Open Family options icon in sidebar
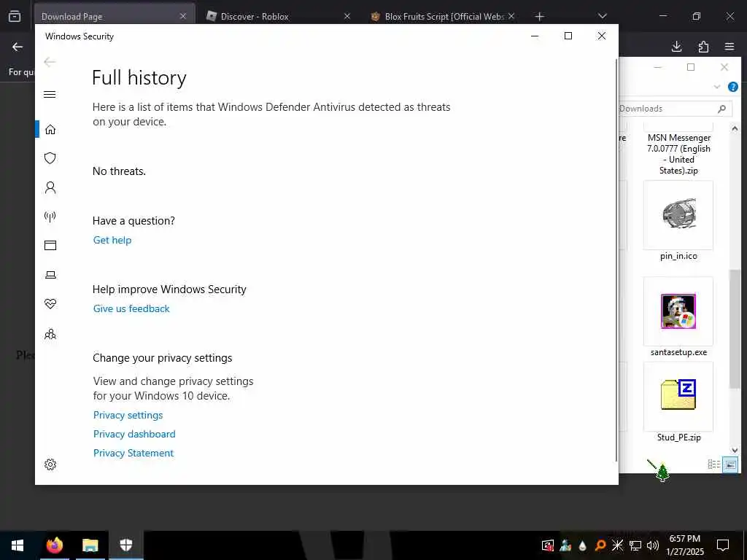Screen dimensions: 747x560 [50, 334]
